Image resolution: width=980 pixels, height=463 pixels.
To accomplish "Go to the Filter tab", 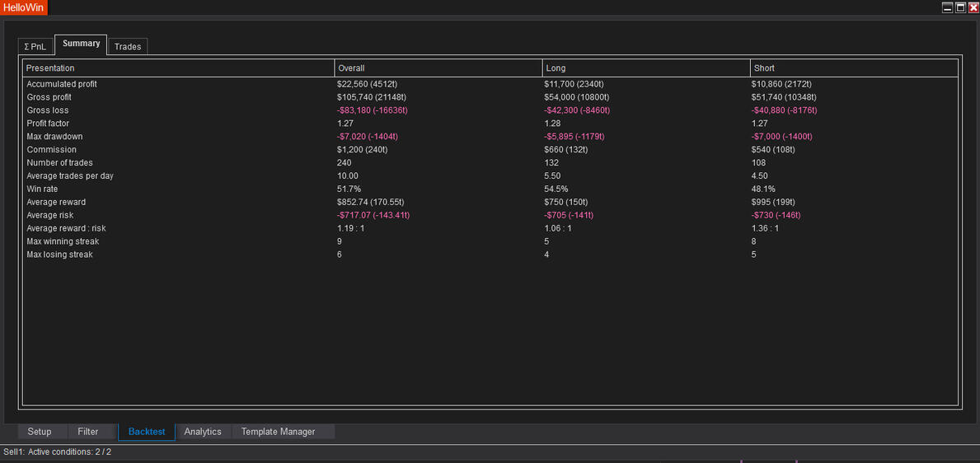I will 88,432.
